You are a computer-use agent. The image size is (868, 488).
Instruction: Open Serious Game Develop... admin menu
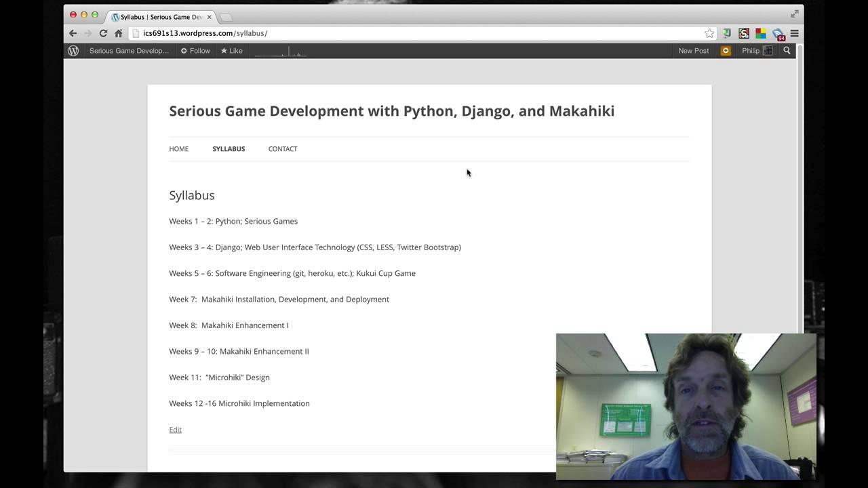pos(129,51)
